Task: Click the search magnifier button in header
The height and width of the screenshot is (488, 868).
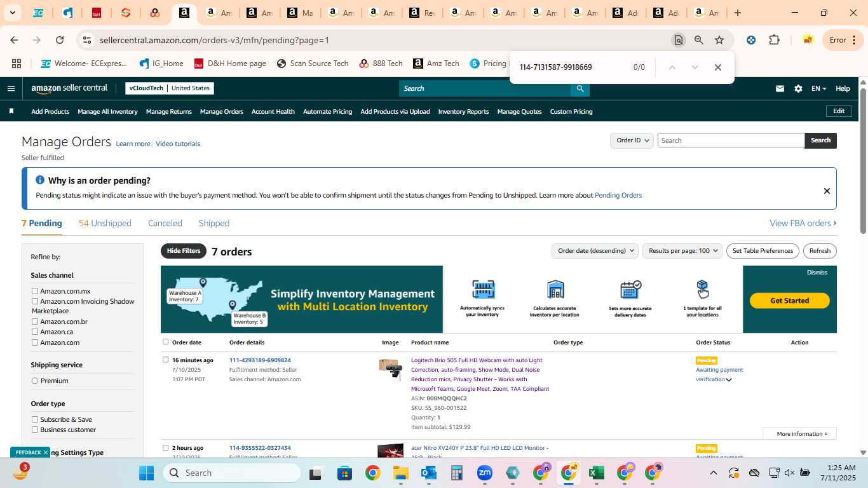Action: (580, 88)
